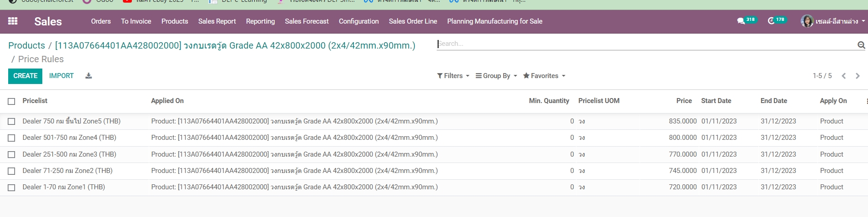Image resolution: width=868 pixels, height=217 pixels.
Task: Click the user avatar picture
Action: pos(807,21)
